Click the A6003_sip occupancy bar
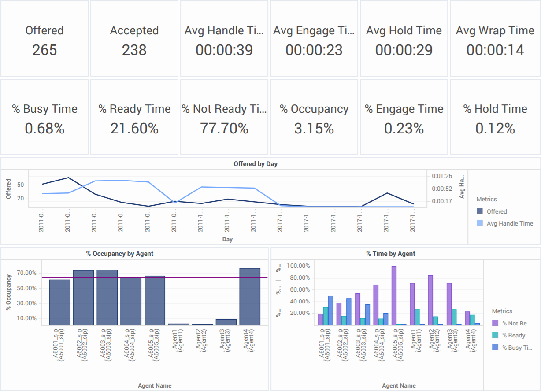The image size is (541, 392). click(x=107, y=298)
